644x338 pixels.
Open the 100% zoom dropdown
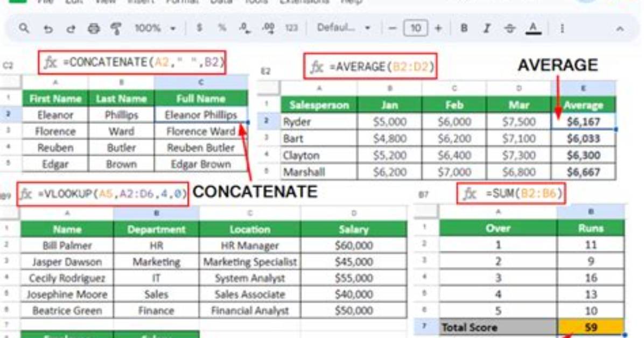[x=155, y=29]
